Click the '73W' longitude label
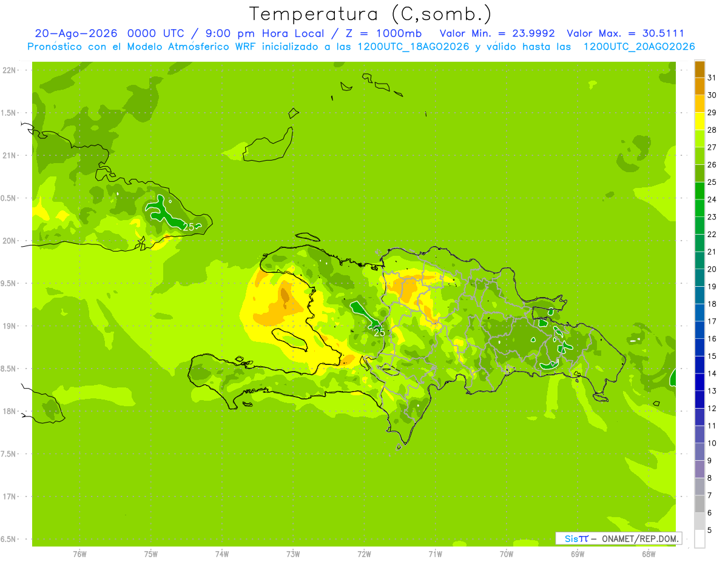 [294, 554]
